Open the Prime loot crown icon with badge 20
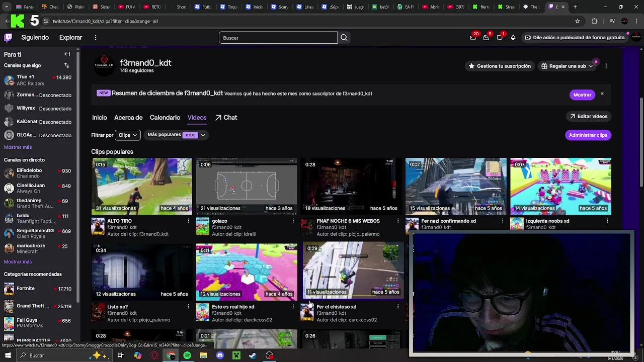Image resolution: width=644 pixels, height=362 pixels. 473,37
